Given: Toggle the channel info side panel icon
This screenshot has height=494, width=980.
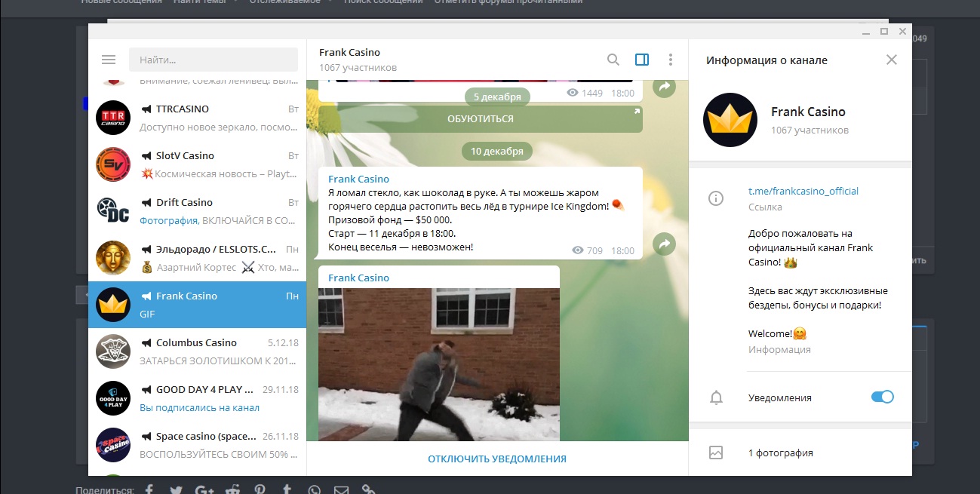Looking at the screenshot, I should [x=642, y=60].
